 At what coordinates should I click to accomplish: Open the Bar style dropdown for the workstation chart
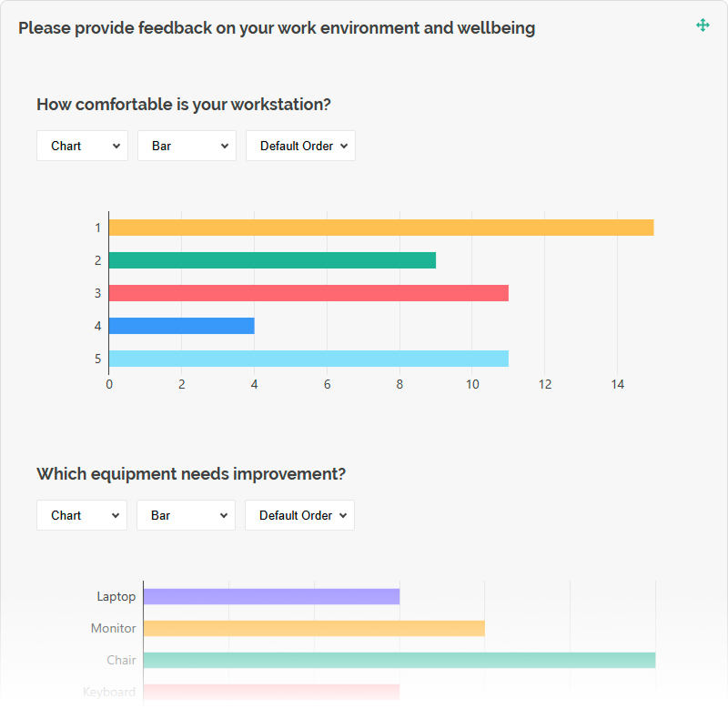(187, 146)
